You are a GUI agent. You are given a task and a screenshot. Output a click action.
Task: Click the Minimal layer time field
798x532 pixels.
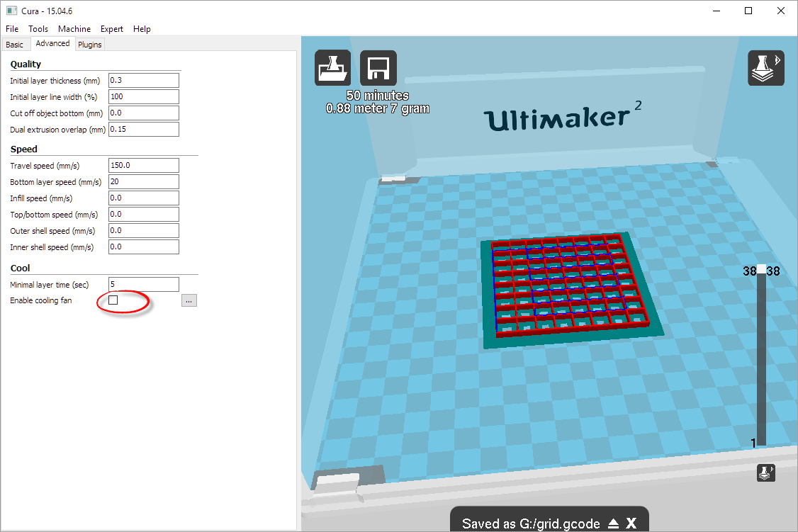(143, 284)
